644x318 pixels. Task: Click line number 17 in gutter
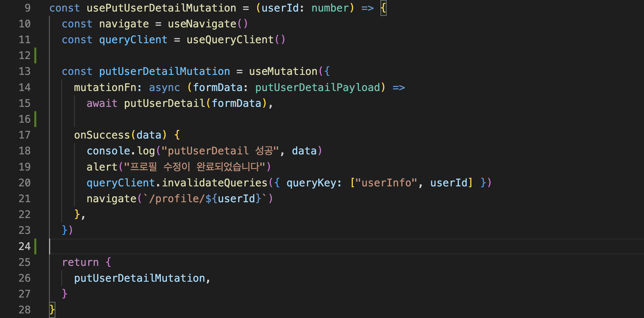(25, 135)
